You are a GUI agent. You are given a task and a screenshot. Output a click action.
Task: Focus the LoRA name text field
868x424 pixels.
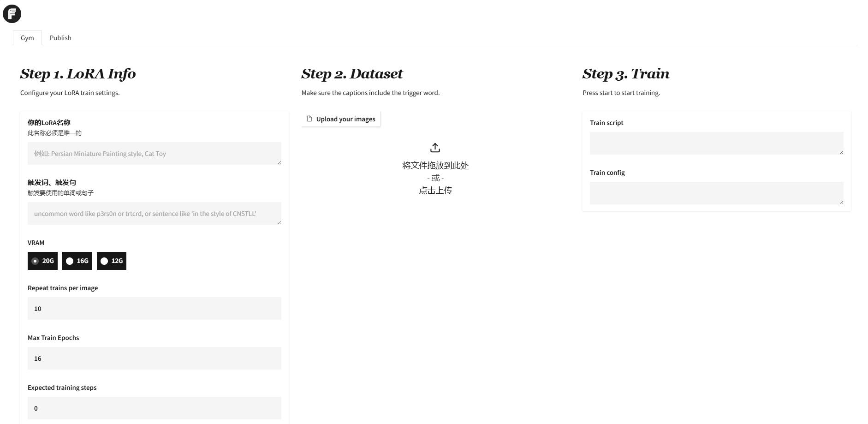coord(154,153)
